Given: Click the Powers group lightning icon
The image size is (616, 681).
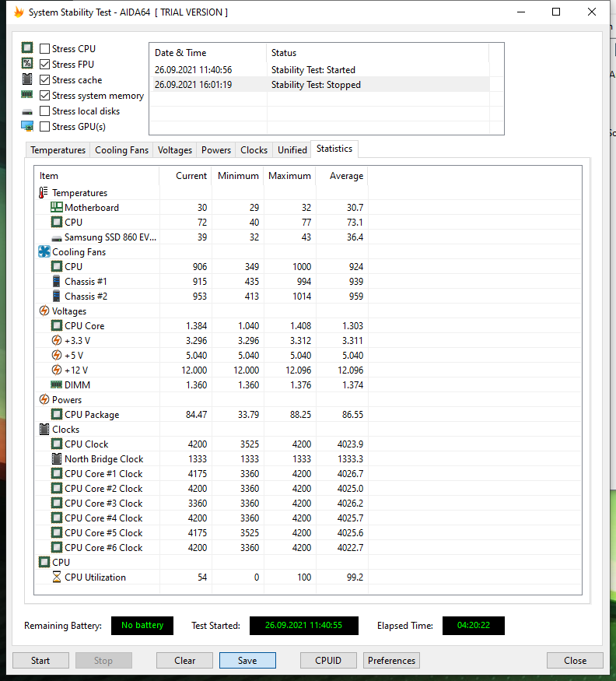Looking at the screenshot, I should click(44, 399).
